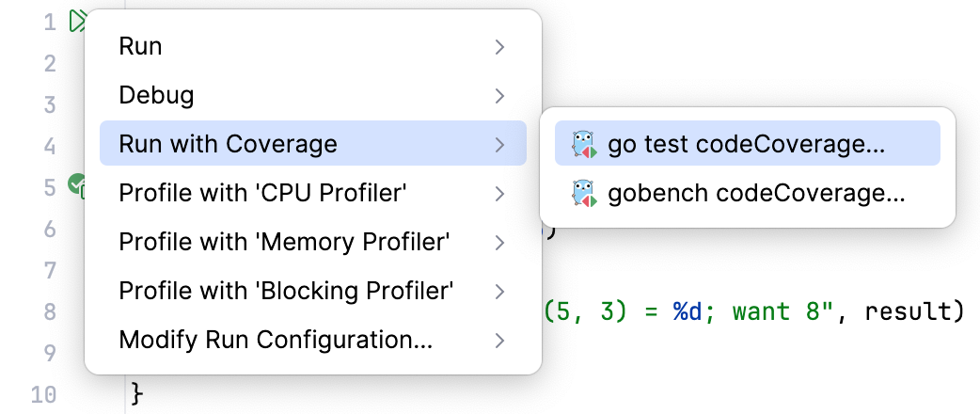This screenshot has width=980, height=414.
Task: Click the gopher icon beside go test codeCoverage
Action: point(584,144)
